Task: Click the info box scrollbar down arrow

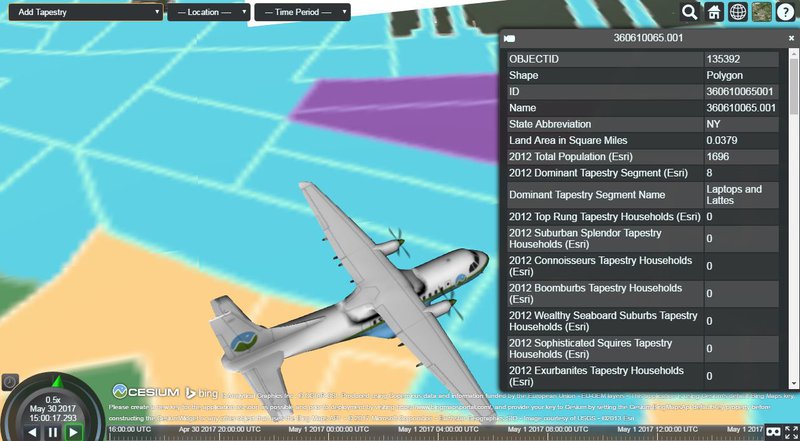Action: [793, 383]
